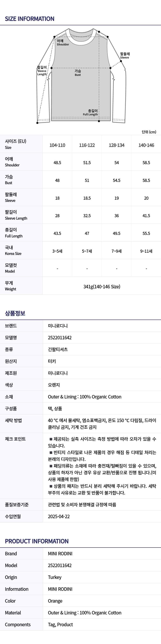Click the Sleeve Length value 41.5 cell

point(146,216)
